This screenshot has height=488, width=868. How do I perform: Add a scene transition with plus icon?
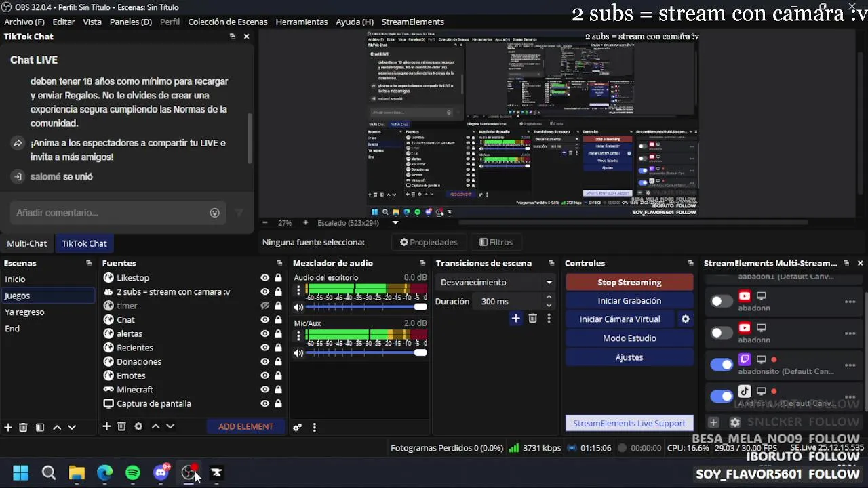pos(515,318)
